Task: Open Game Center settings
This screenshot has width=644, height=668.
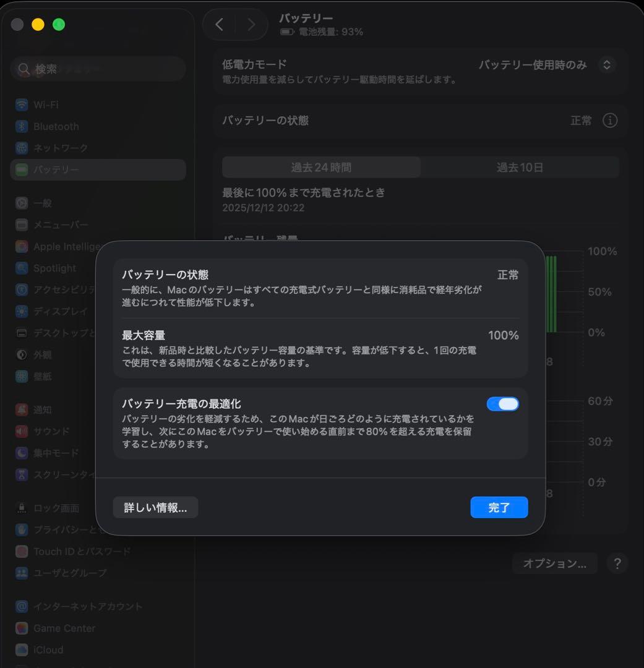Action: tap(63, 628)
